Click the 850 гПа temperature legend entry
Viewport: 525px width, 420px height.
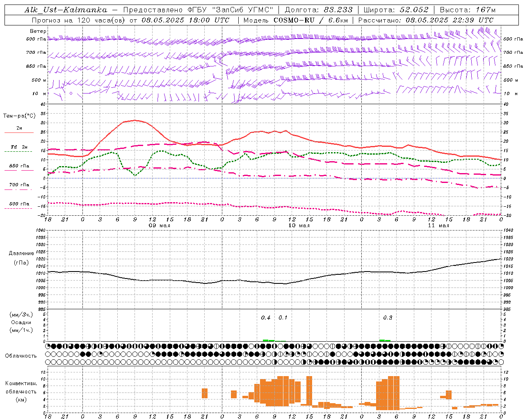[x=19, y=166]
